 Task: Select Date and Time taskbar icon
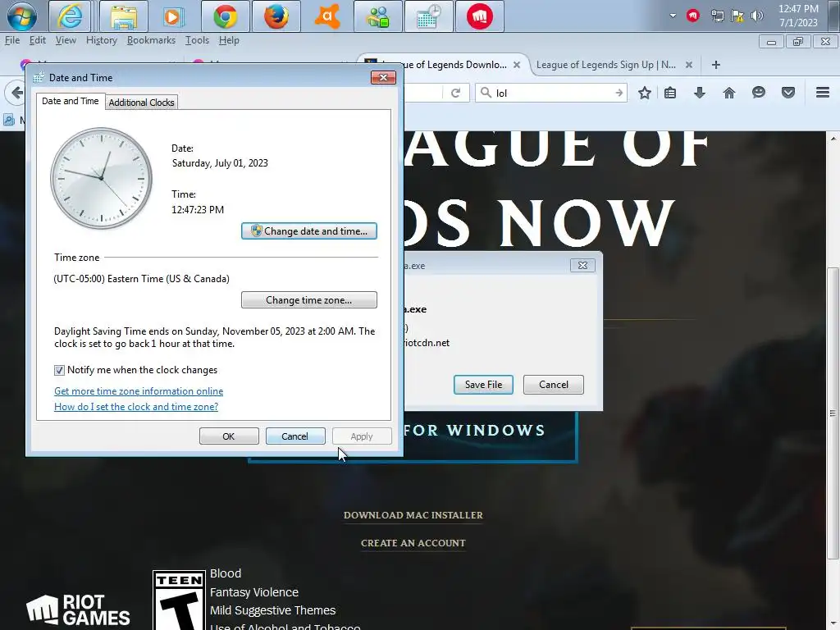428,16
